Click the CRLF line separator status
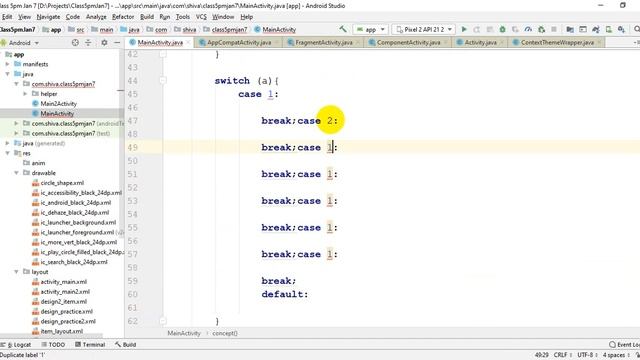640x360 pixels. pyautogui.click(x=560, y=355)
